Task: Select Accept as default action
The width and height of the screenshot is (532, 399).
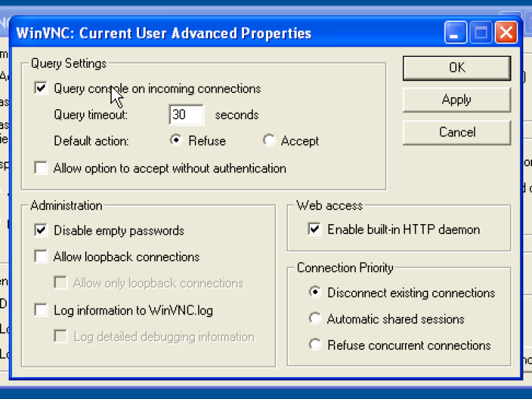Action: [x=269, y=140]
